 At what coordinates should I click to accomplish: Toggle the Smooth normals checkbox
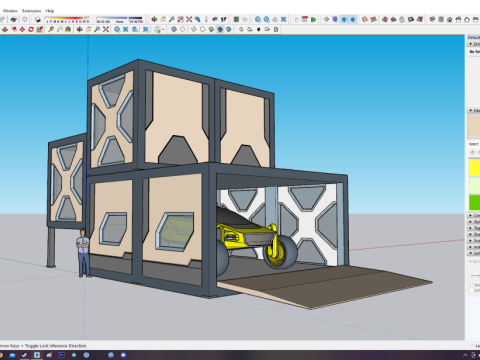(x=471, y=285)
